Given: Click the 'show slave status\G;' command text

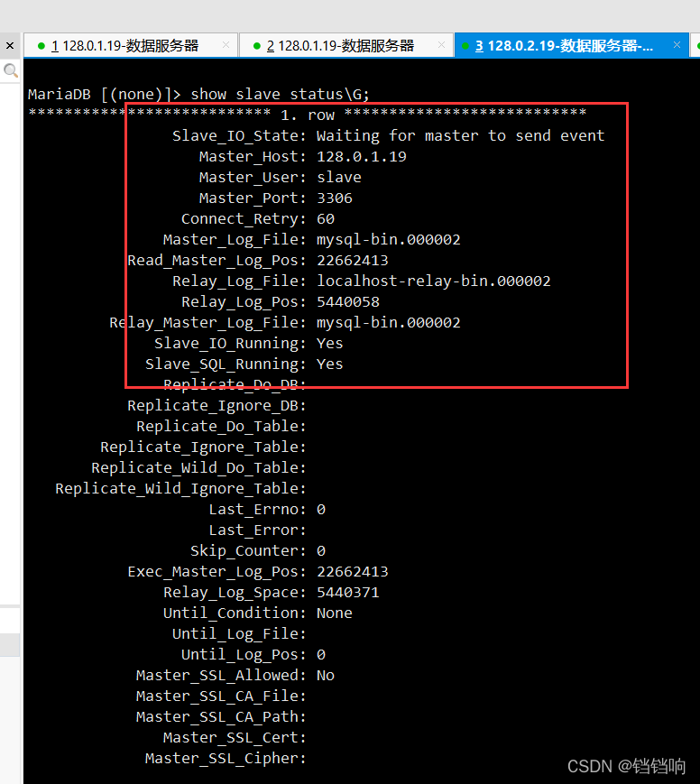Looking at the screenshot, I should coord(280,94).
